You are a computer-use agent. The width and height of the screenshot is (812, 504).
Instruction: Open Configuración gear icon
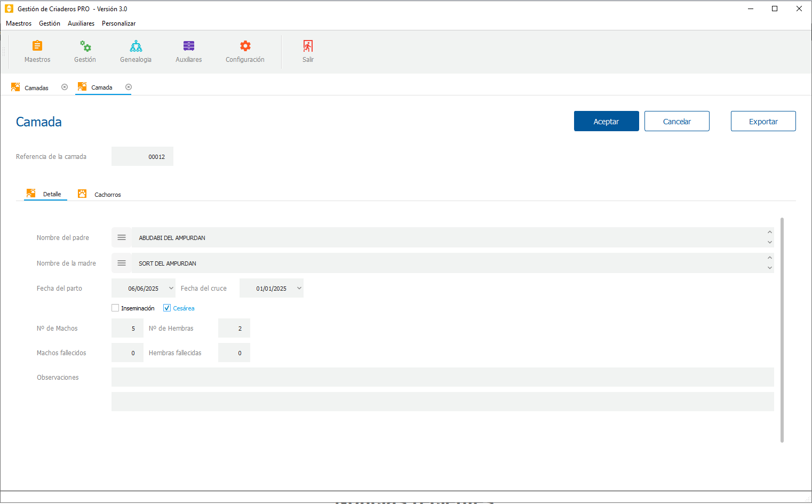point(245,46)
